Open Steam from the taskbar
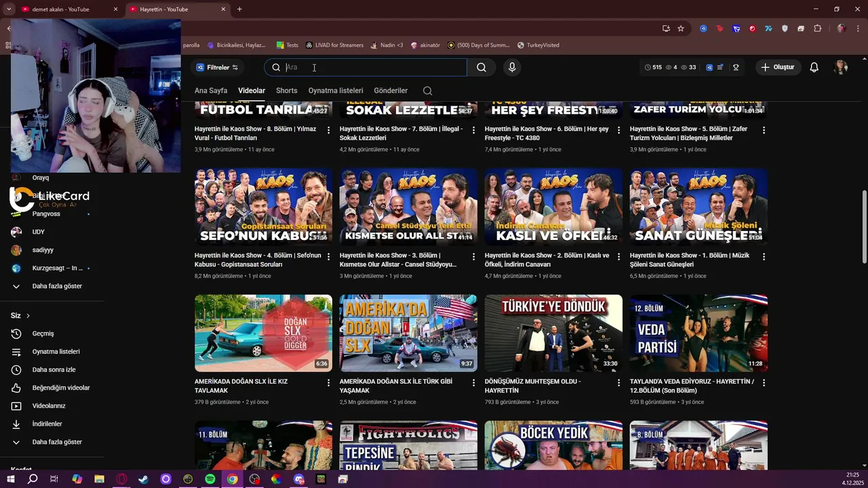Viewport: 868px width, 488px height. click(x=144, y=479)
